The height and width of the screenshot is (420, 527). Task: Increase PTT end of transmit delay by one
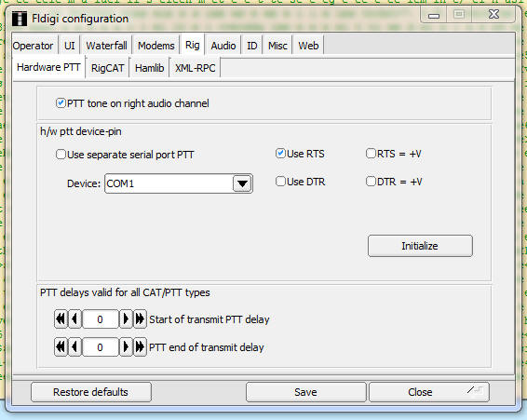[x=126, y=346]
